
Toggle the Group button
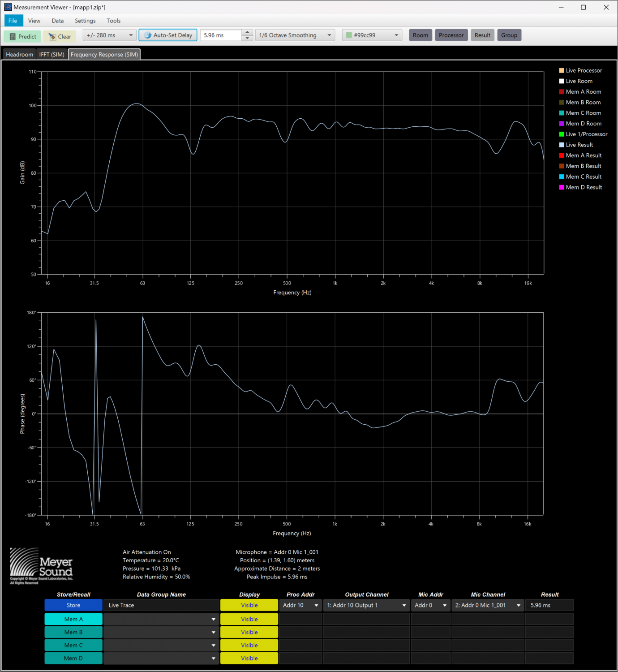[x=509, y=35]
